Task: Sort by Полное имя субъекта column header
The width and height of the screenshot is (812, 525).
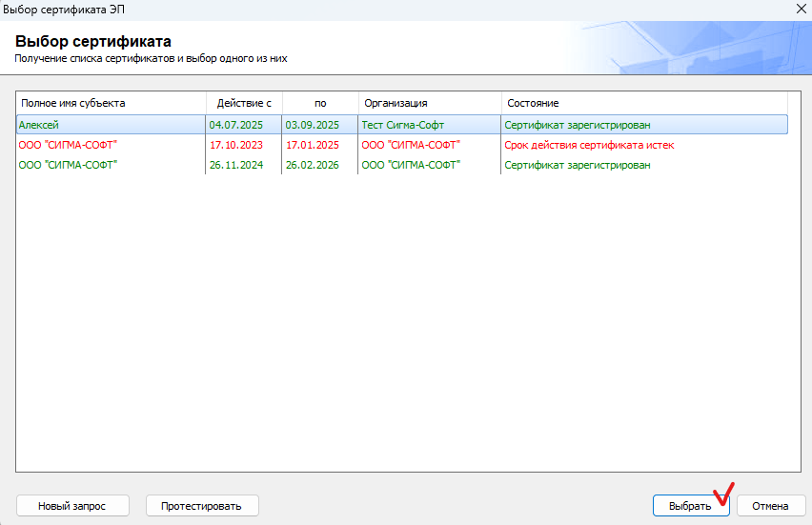Action: coord(112,103)
